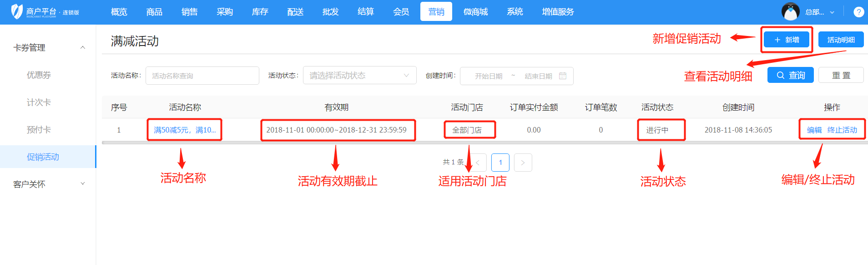Open the 活动状态 status dropdown
This screenshot has height=265, width=868.
[359, 76]
